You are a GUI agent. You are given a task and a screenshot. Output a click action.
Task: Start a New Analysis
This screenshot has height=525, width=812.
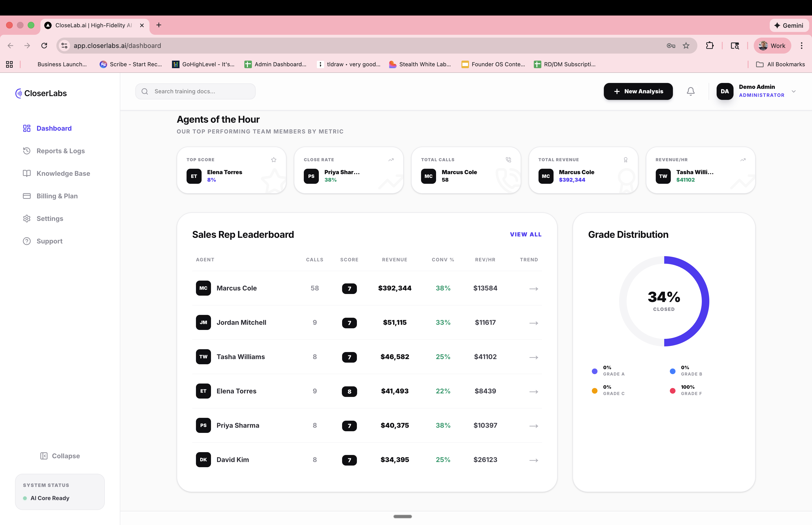[638, 91]
